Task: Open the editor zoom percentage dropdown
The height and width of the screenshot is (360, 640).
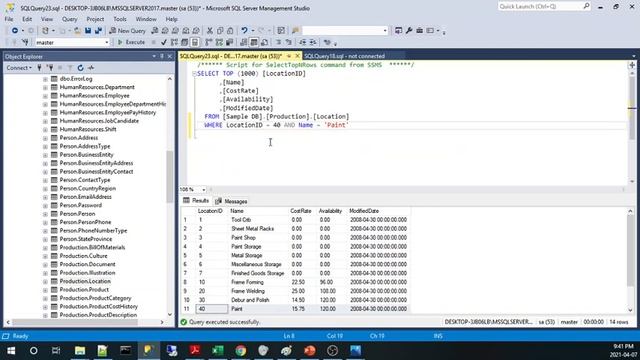Action: (x=203, y=189)
